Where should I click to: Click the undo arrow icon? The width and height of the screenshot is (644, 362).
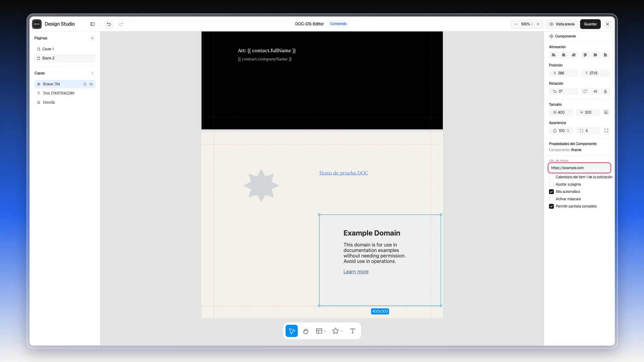[x=109, y=24]
